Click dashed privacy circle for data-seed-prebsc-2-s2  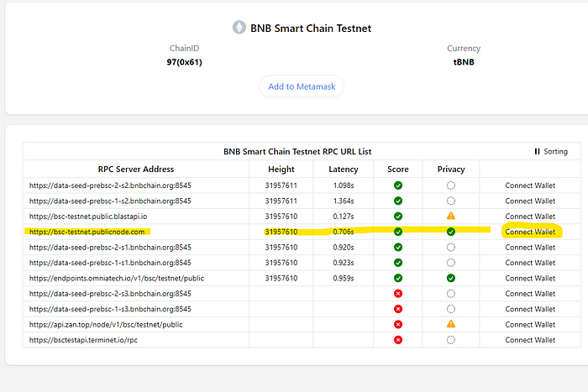[x=451, y=186]
